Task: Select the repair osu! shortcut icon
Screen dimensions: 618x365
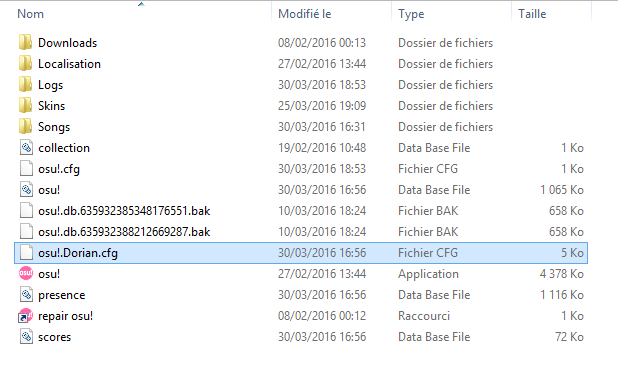Action: 26,315
